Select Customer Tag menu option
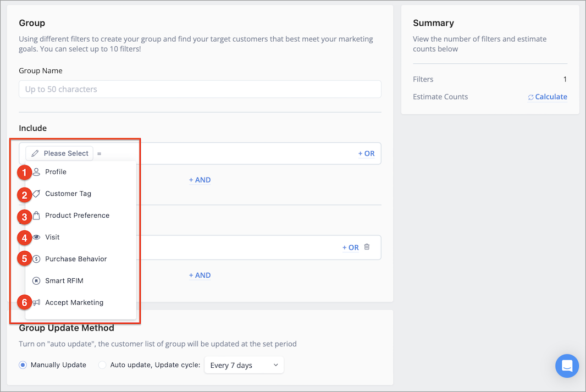This screenshot has width=586, height=392. coord(68,194)
